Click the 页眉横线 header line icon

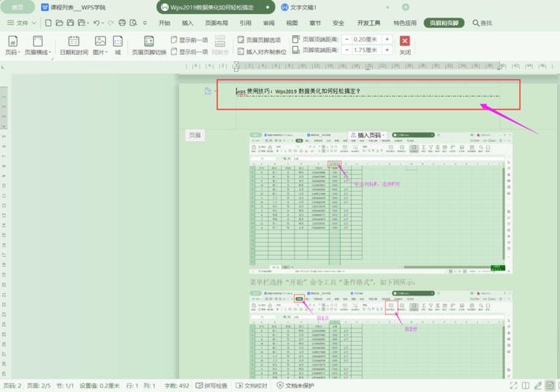(x=37, y=41)
